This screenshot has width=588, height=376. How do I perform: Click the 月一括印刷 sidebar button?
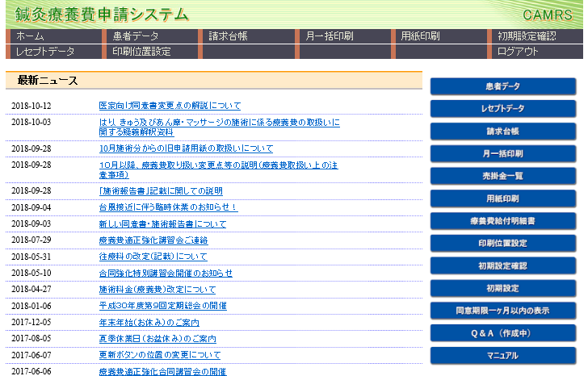tap(503, 154)
